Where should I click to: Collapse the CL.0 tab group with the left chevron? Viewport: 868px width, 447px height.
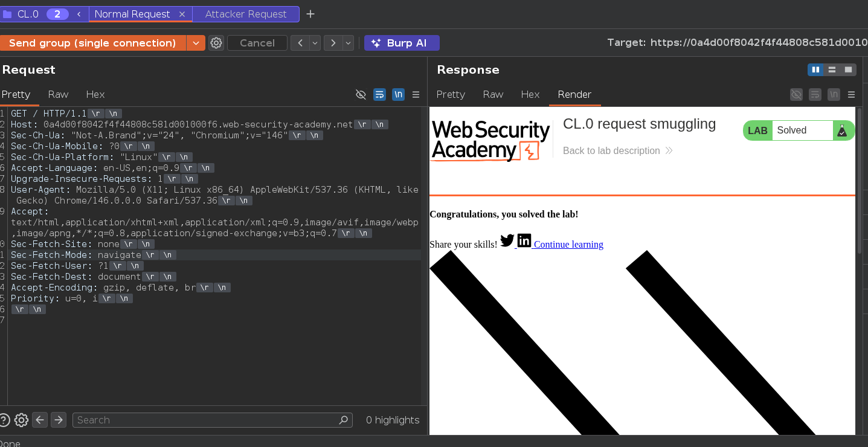click(79, 14)
